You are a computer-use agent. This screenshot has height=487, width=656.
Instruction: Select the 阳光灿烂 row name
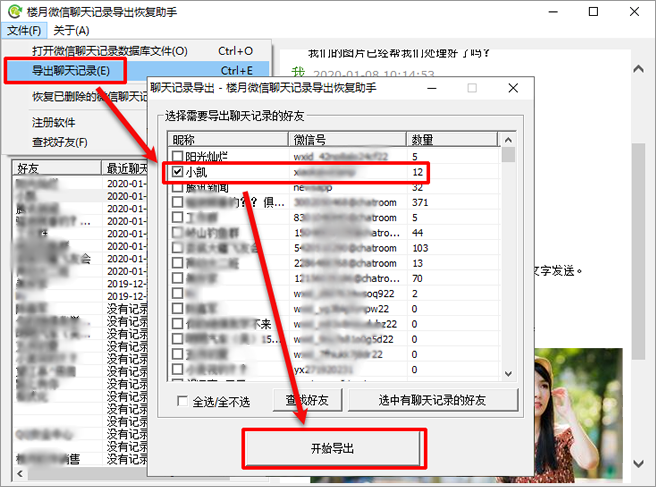[x=207, y=157]
